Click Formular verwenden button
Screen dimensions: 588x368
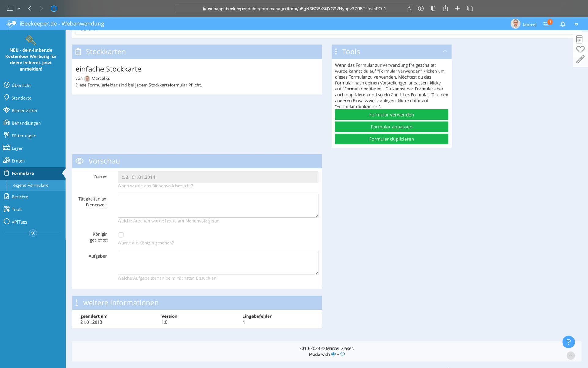tap(391, 115)
